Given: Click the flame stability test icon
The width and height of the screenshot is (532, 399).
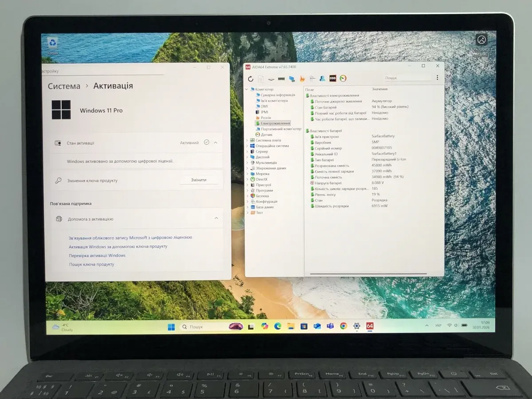Looking at the screenshot, I should [x=302, y=79].
